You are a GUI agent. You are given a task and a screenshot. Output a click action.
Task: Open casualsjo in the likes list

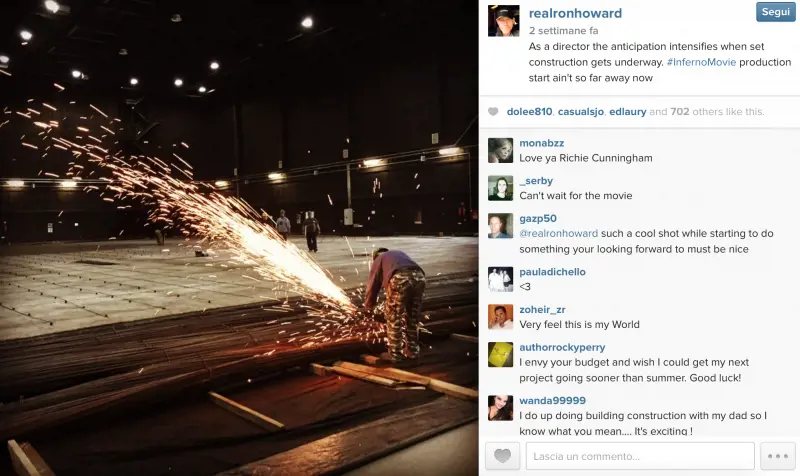pyautogui.click(x=581, y=112)
